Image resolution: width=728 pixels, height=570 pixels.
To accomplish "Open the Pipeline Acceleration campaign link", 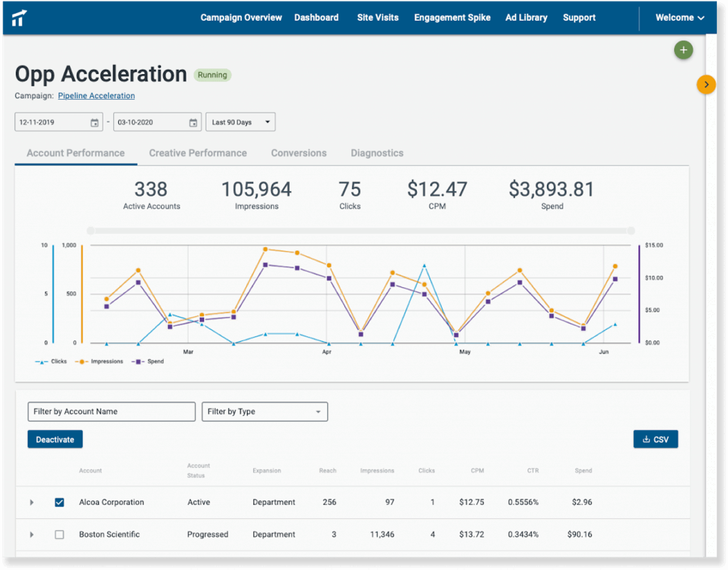I will click(96, 96).
